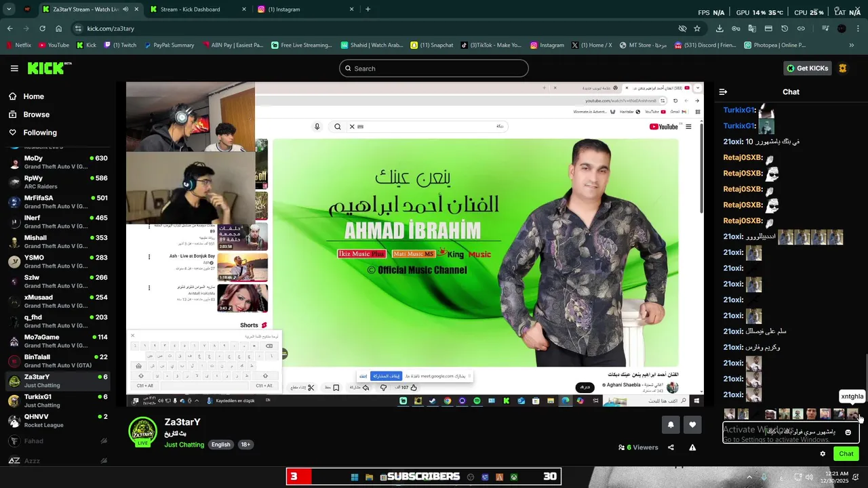Open the translate page icon
Image resolution: width=868 pixels, height=488 pixels.
click(752, 28)
